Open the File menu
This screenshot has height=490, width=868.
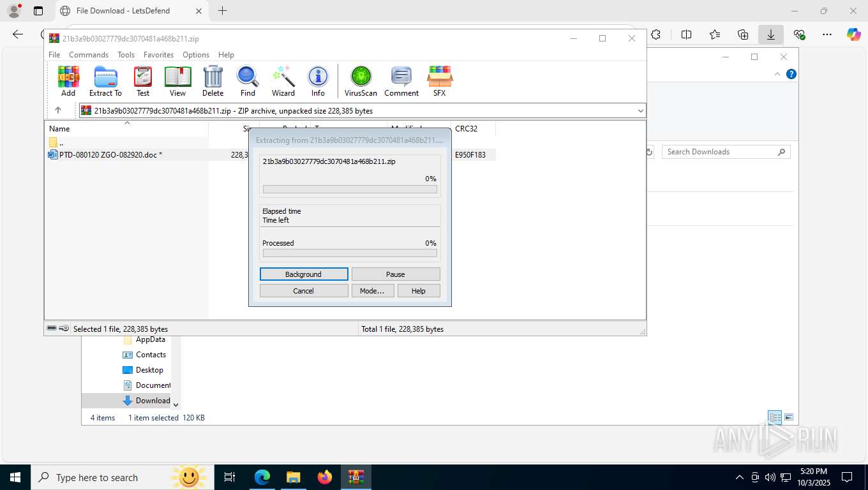pos(54,55)
